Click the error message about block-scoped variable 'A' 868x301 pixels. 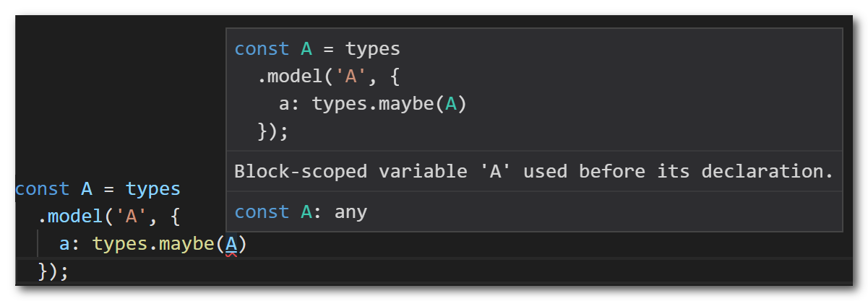click(534, 172)
